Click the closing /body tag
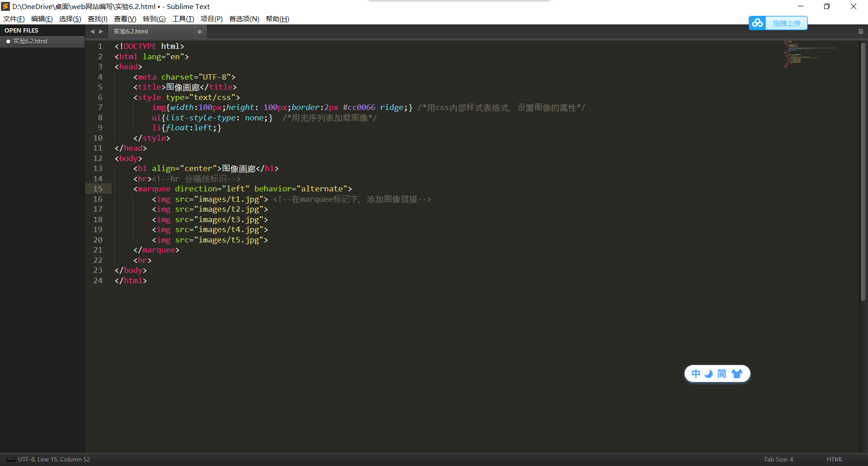 coord(131,270)
